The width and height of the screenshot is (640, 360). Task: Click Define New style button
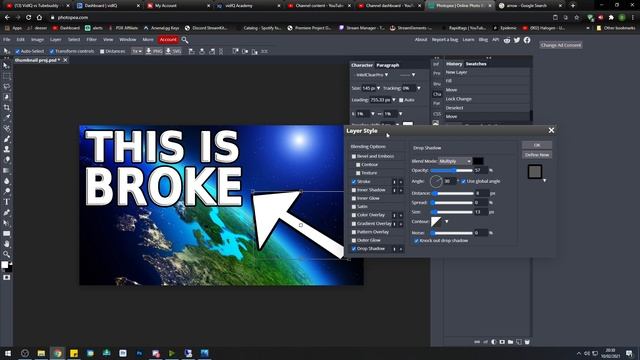pos(537,155)
